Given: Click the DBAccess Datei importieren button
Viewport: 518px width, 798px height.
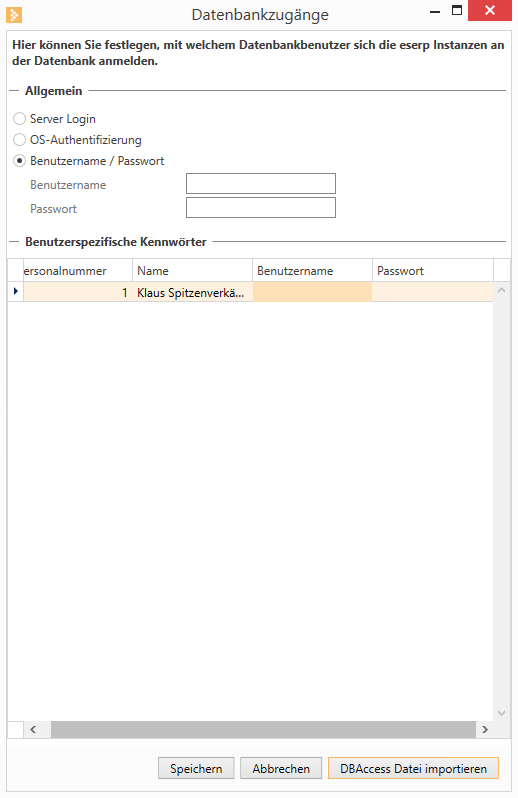Looking at the screenshot, I should pos(413,768).
